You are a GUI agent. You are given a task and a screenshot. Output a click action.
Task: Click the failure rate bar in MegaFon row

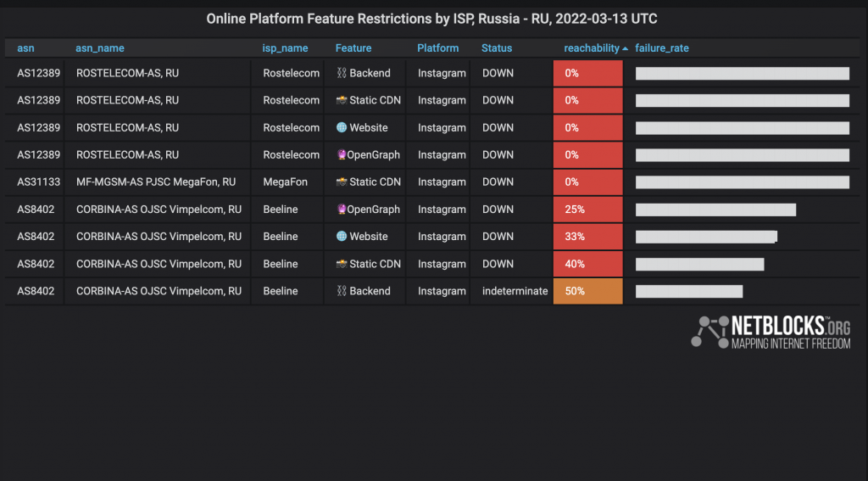pos(742,182)
